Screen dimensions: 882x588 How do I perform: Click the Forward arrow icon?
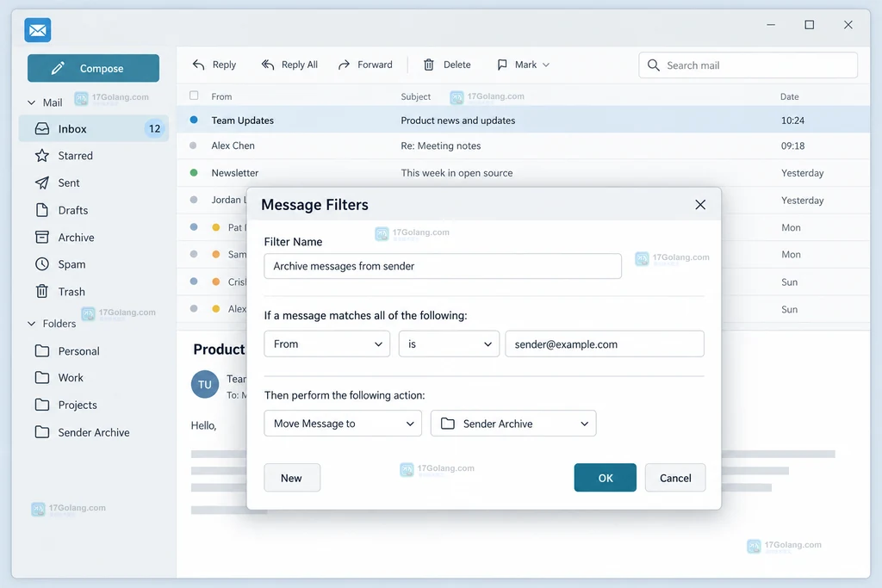coord(344,65)
